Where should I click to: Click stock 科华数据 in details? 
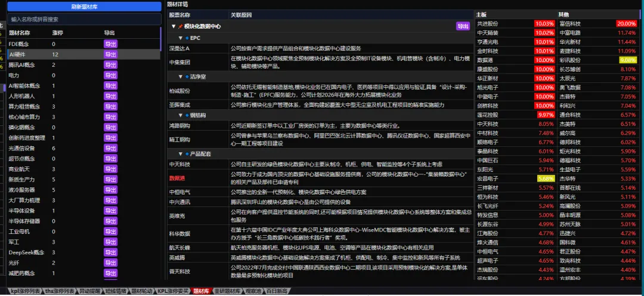[179, 233]
